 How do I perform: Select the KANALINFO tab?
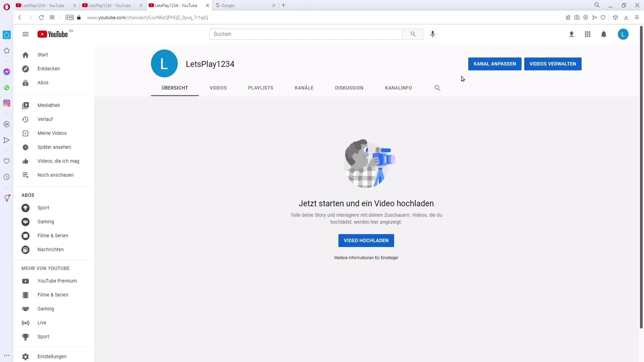point(398,87)
